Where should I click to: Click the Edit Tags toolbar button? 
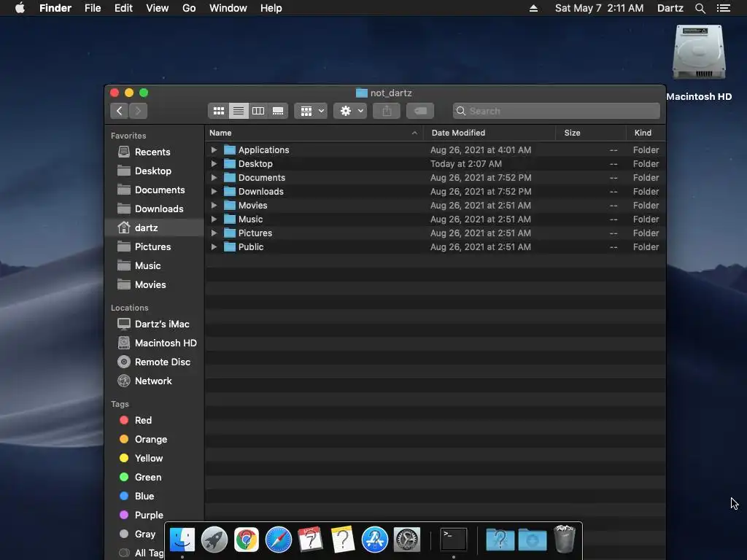click(420, 111)
